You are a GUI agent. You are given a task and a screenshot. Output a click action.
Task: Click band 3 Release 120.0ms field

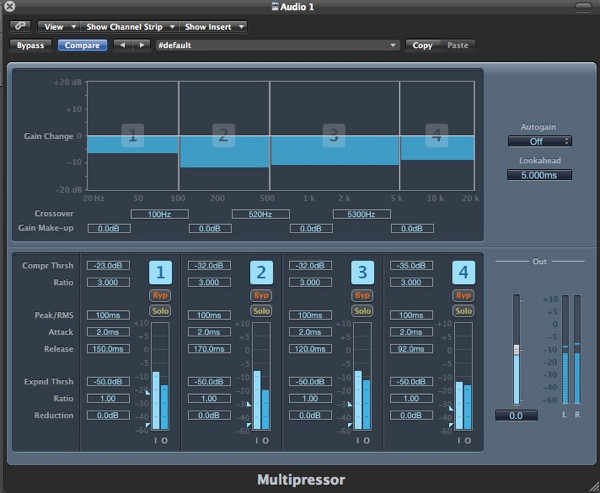click(310, 349)
